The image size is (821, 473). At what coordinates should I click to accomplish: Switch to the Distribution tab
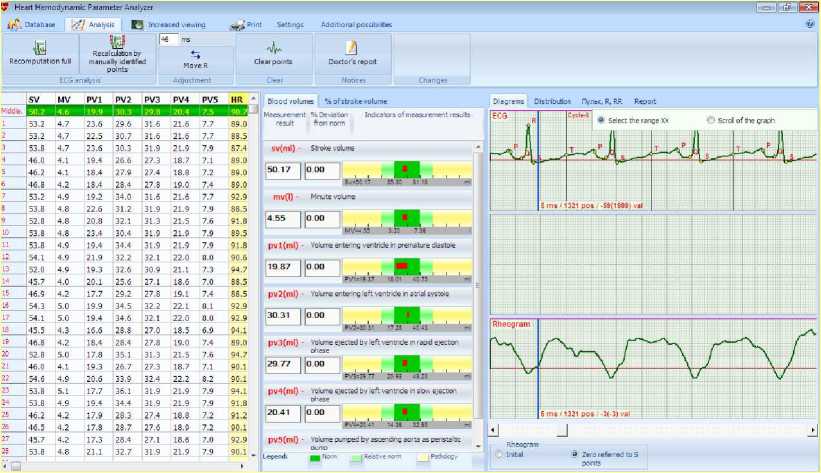click(552, 101)
